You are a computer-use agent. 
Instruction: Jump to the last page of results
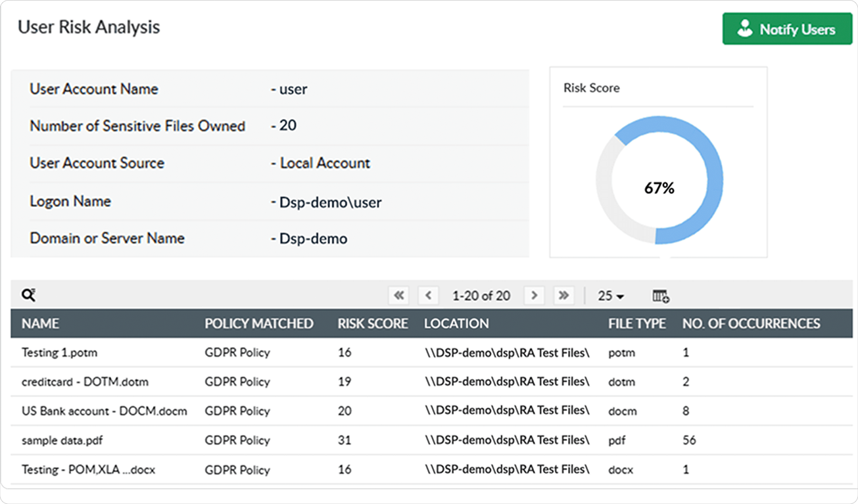563,296
